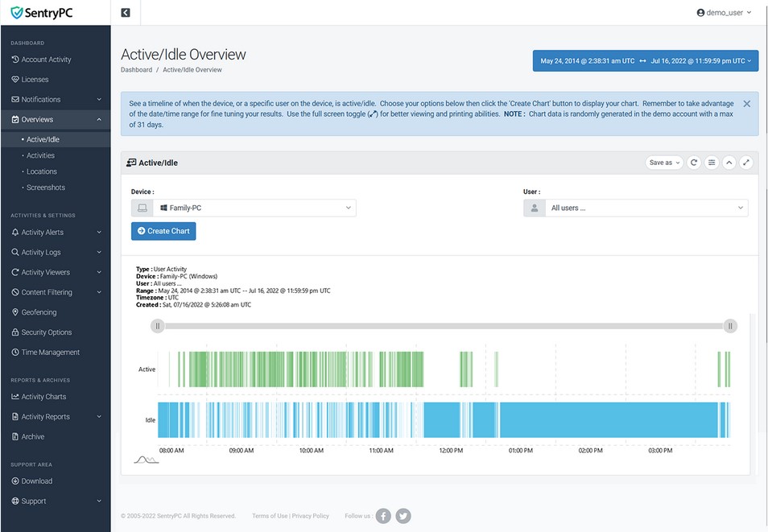Click the left handle of timeline range slider
Image resolution: width=768 pixels, height=532 pixels.
click(x=158, y=326)
